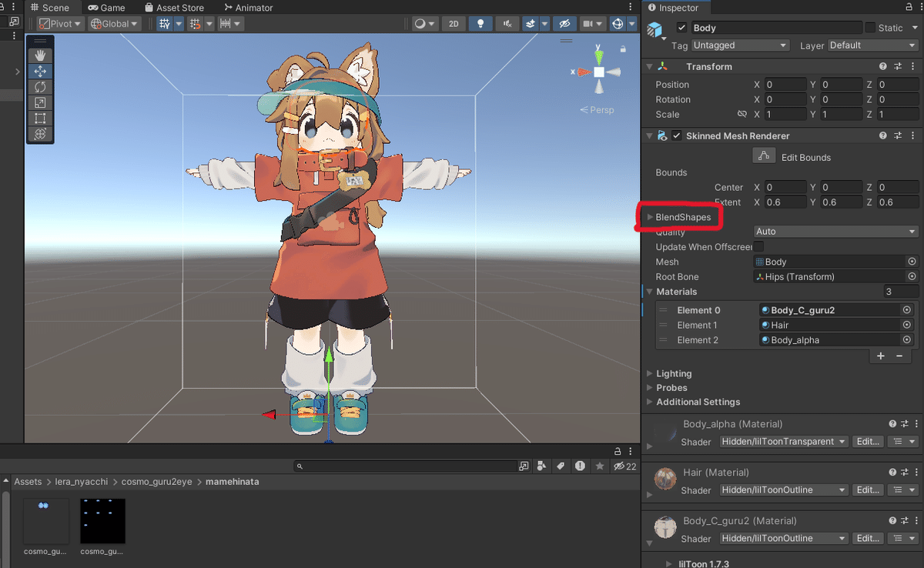Click the Edit Bounds button
This screenshot has height=568, width=924.
tap(764, 156)
